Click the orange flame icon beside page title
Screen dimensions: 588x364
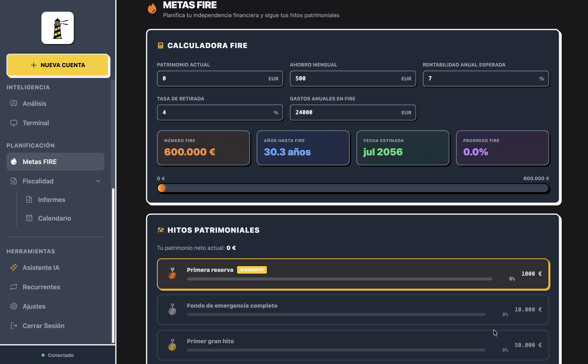[x=152, y=8]
